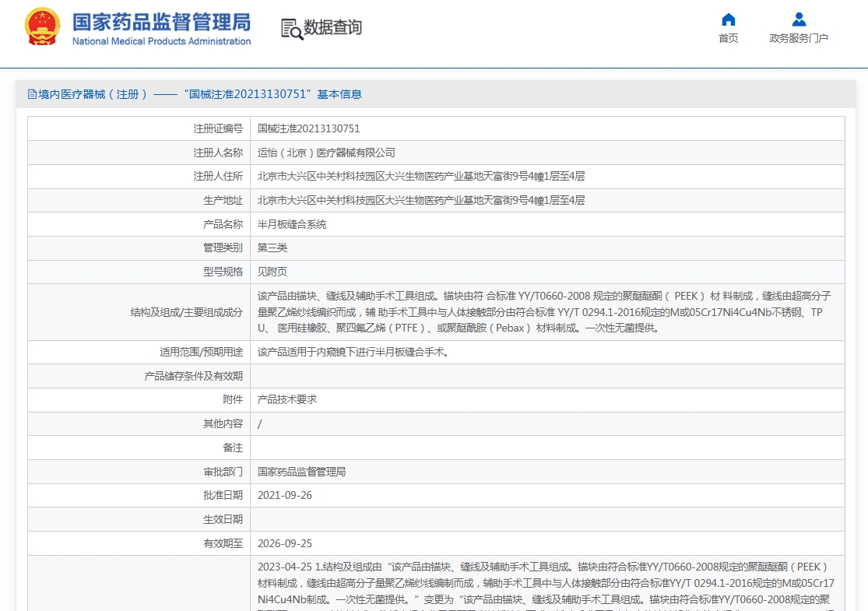Image resolution: width=868 pixels, height=611 pixels.
Task: Select product name 半月板缝合系统
Action: [x=292, y=224]
